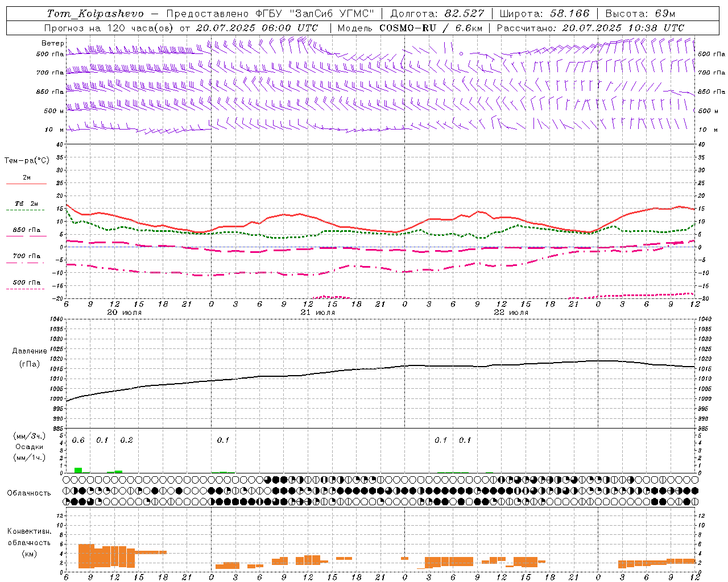Click the 0.2 precipitation amount value
The width and height of the screenshot is (728, 582).
126,440
